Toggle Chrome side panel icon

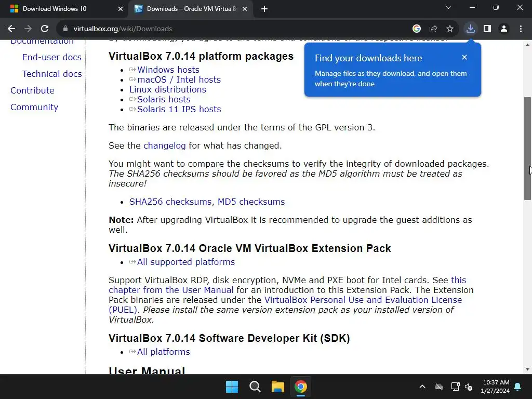pyautogui.click(x=487, y=29)
